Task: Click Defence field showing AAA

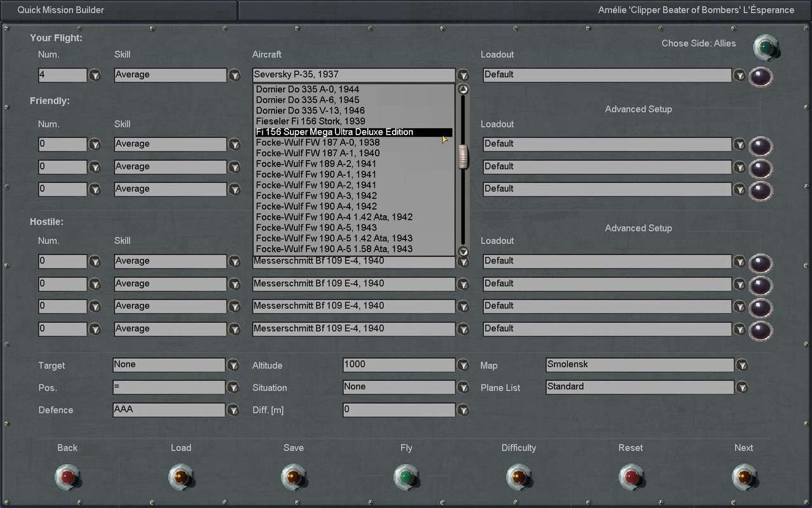Action: (169, 410)
